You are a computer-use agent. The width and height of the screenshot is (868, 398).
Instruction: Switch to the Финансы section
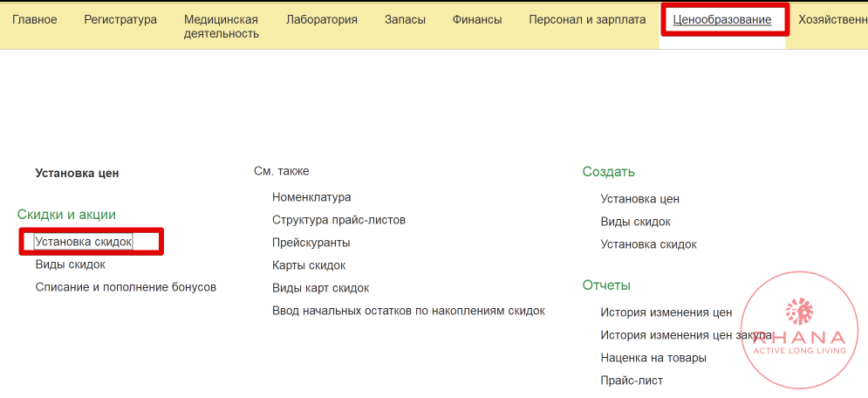coord(476,20)
